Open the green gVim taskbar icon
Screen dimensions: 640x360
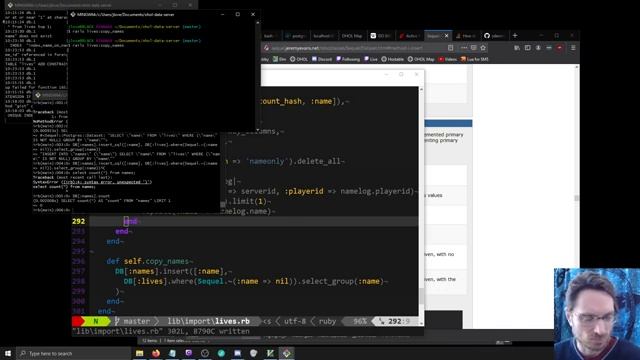[270, 353]
